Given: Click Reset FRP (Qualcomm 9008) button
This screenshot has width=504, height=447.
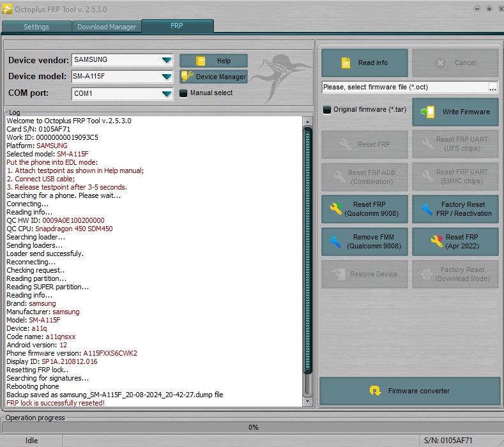Looking at the screenshot, I should 365,209.
